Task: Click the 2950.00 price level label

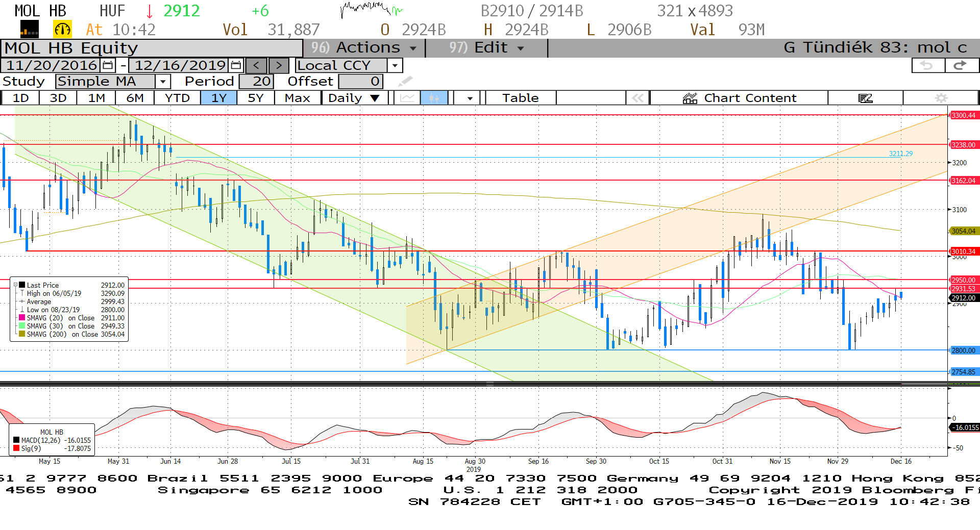Action: pos(963,280)
